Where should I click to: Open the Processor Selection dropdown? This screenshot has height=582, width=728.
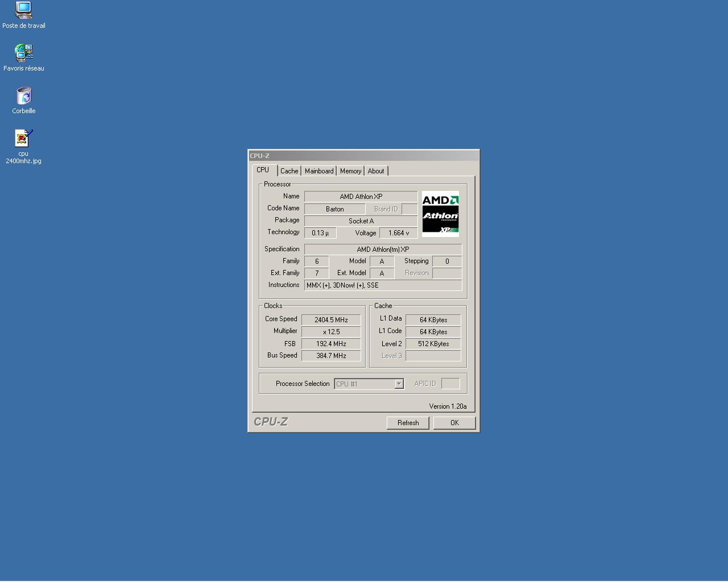[x=369, y=384]
